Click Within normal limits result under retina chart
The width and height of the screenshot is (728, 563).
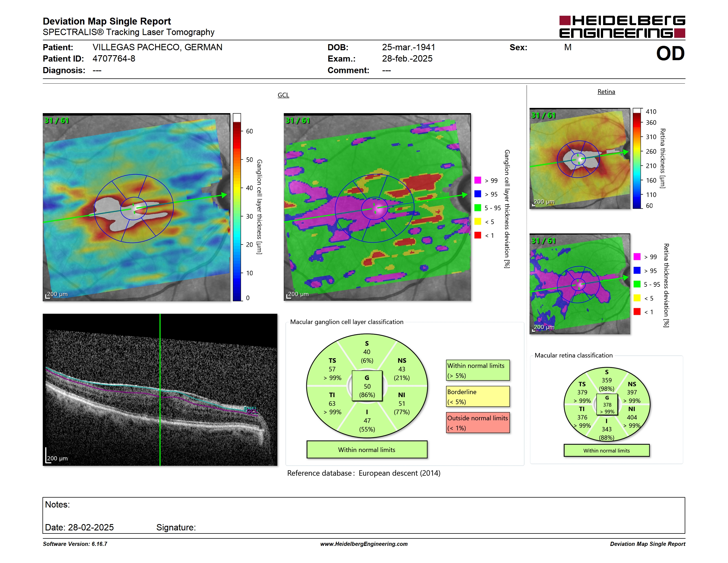[606, 450]
